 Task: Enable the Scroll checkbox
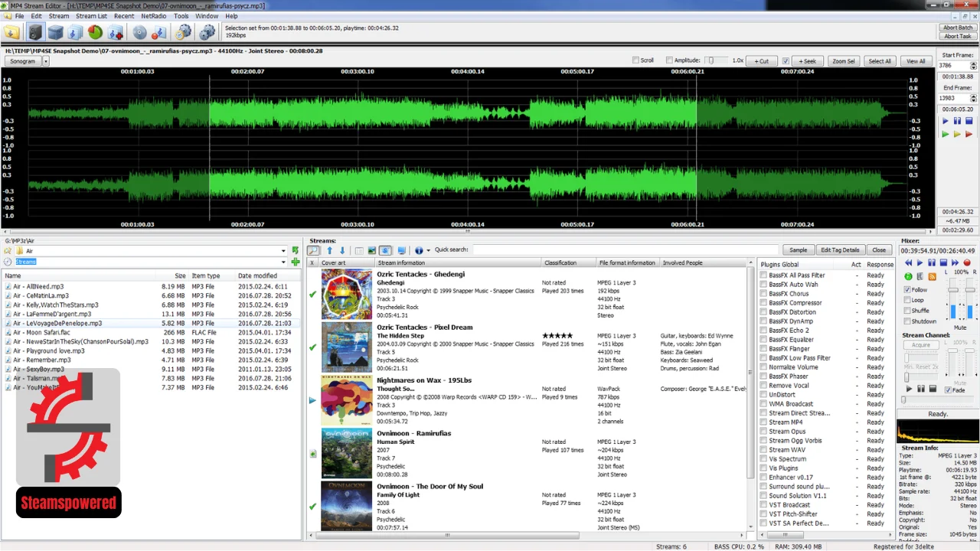[x=635, y=60]
